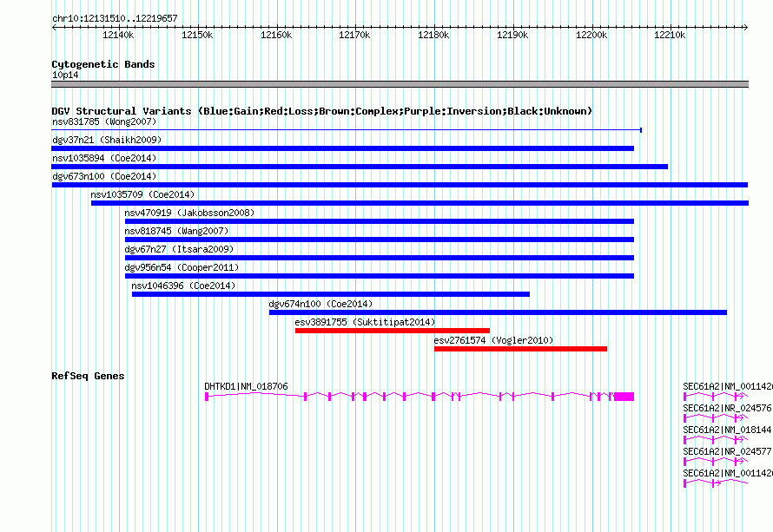Click the 12140k ruler position label
Image resolution: width=773 pixels, height=532 pixels.
pyautogui.click(x=118, y=35)
